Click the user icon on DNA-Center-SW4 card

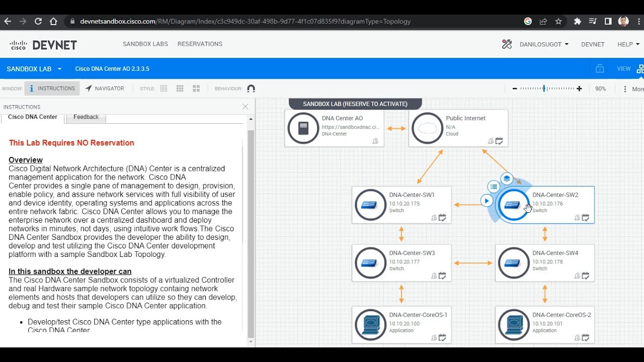tap(577, 276)
